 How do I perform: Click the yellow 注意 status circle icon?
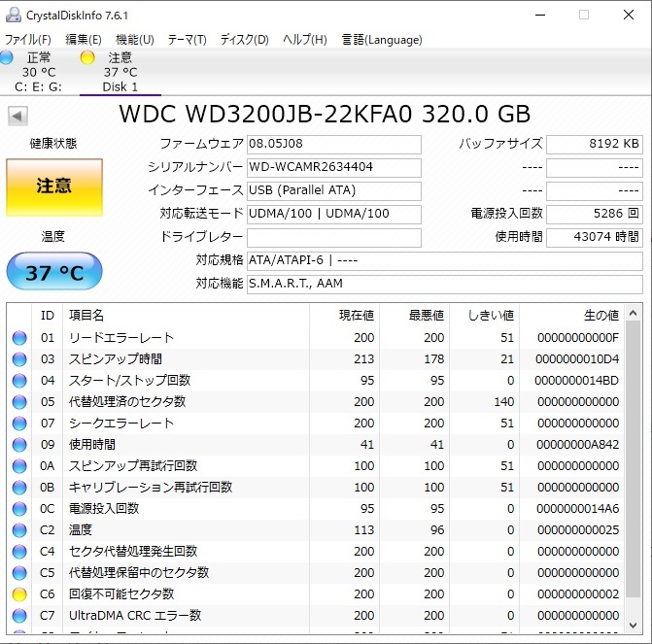87,57
